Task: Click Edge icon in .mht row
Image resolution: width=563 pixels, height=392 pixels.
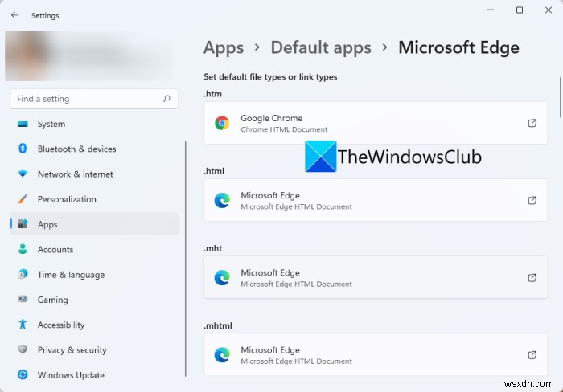Action: point(222,278)
